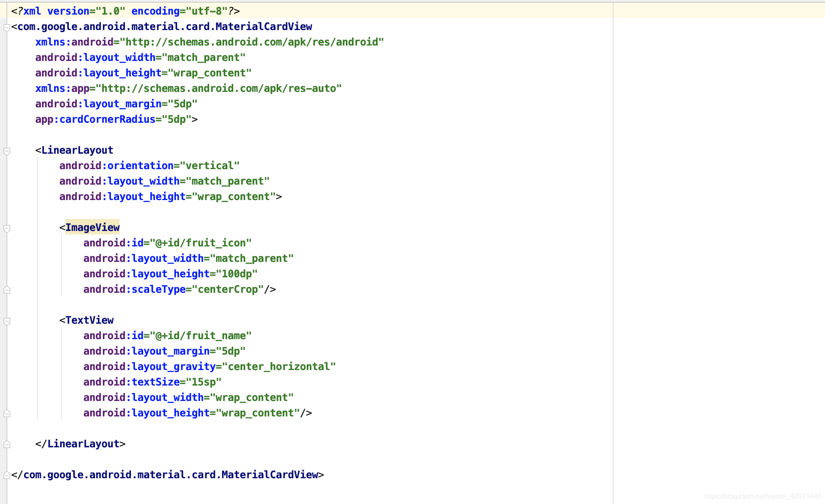Click the 15sp textSize value
This screenshot has height=504, width=825.
click(203, 382)
